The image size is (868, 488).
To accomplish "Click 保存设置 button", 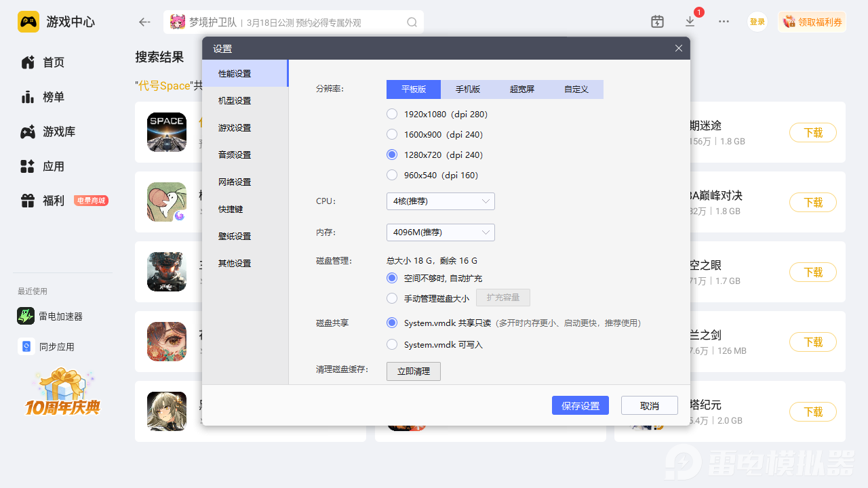I will pyautogui.click(x=580, y=405).
